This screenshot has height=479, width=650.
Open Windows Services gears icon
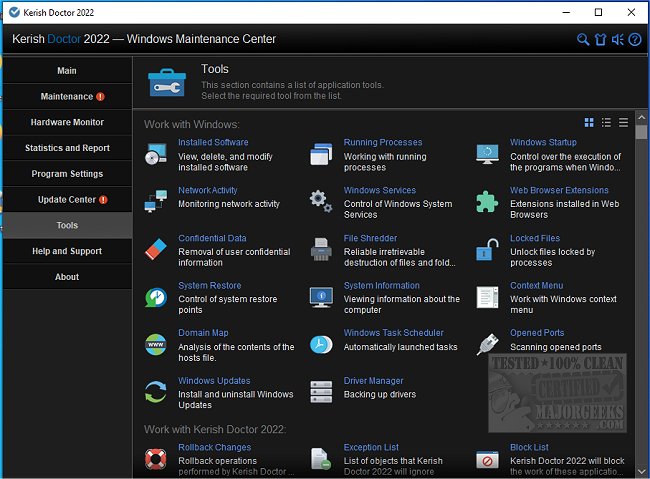[x=321, y=200]
